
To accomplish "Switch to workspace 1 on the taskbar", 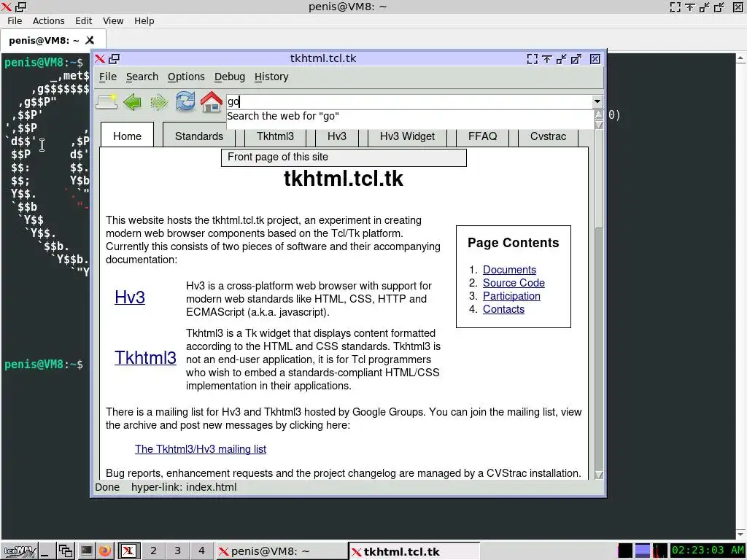I will pos(128,551).
